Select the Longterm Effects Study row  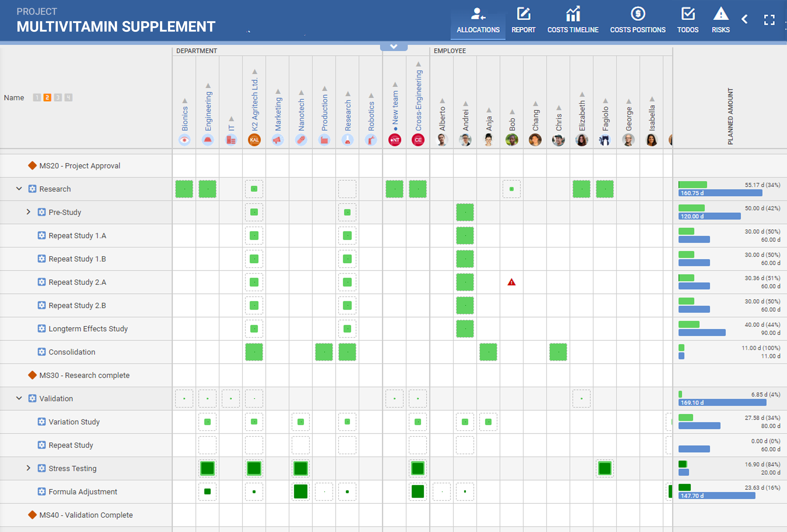coord(86,329)
